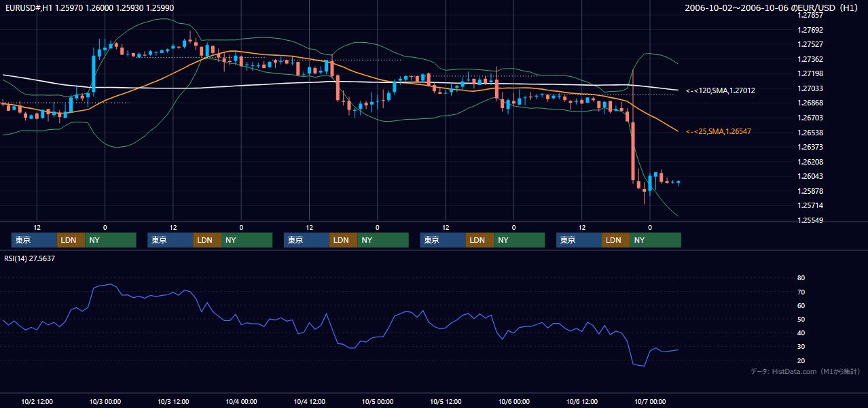Click the NY session block for 10/2
Viewport: 868px width, 408px height.
(x=111, y=240)
